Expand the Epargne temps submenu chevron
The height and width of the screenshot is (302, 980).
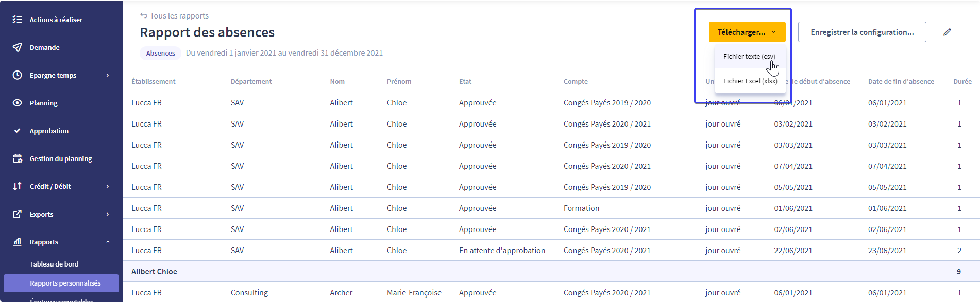pyautogui.click(x=108, y=75)
